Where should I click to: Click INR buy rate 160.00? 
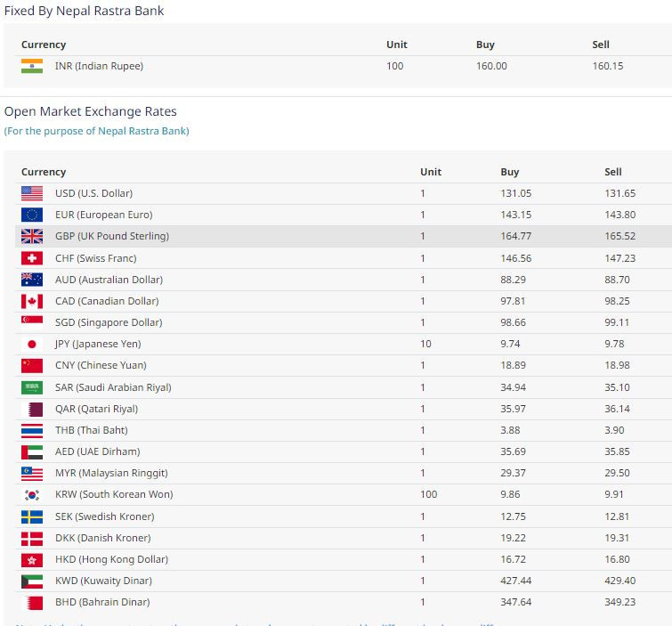pyautogui.click(x=491, y=66)
